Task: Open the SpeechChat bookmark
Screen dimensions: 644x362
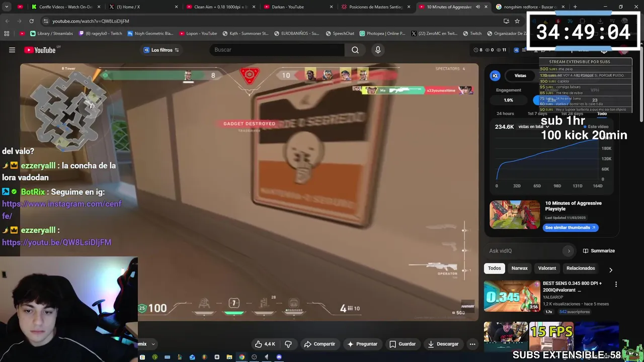Action: pyautogui.click(x=340, y=34)
